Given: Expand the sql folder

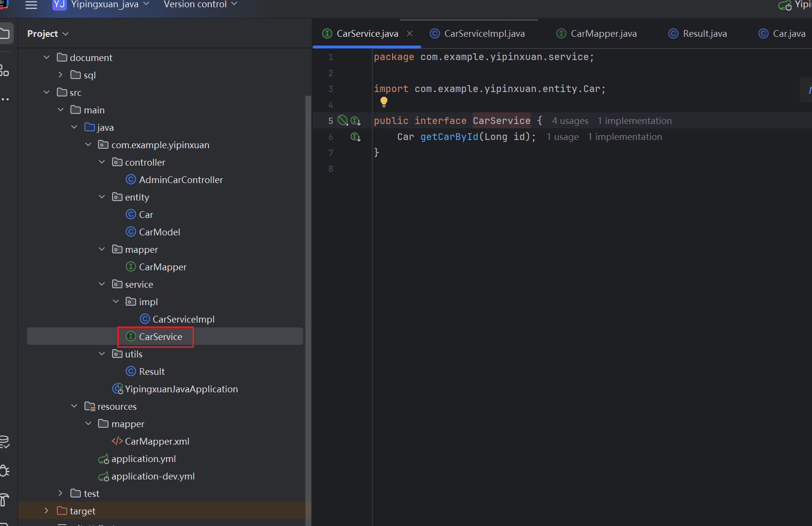Looking at the screenshot, I should pos(61,75).
